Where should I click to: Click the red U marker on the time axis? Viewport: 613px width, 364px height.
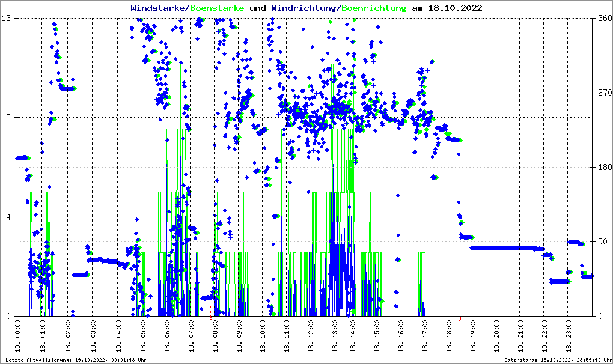pos(460,319)
